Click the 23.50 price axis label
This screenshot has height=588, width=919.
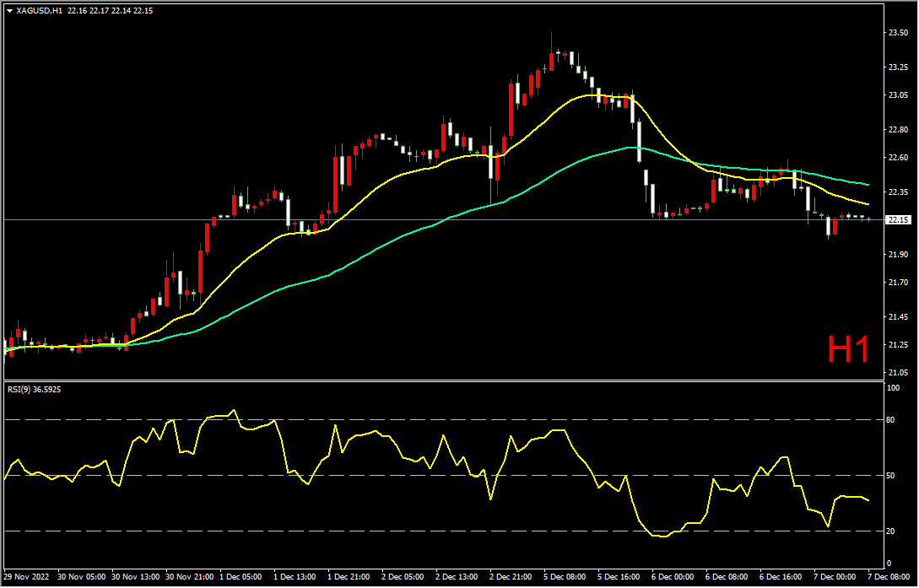(x=899, y=33)
